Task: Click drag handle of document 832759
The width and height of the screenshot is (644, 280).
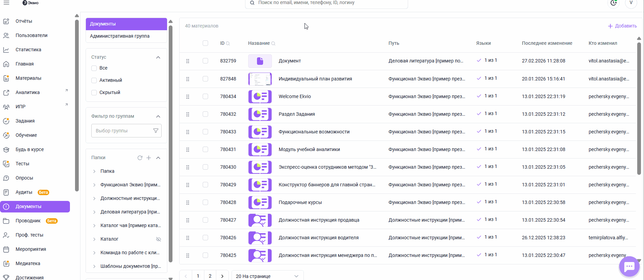Action: point(188,61)
